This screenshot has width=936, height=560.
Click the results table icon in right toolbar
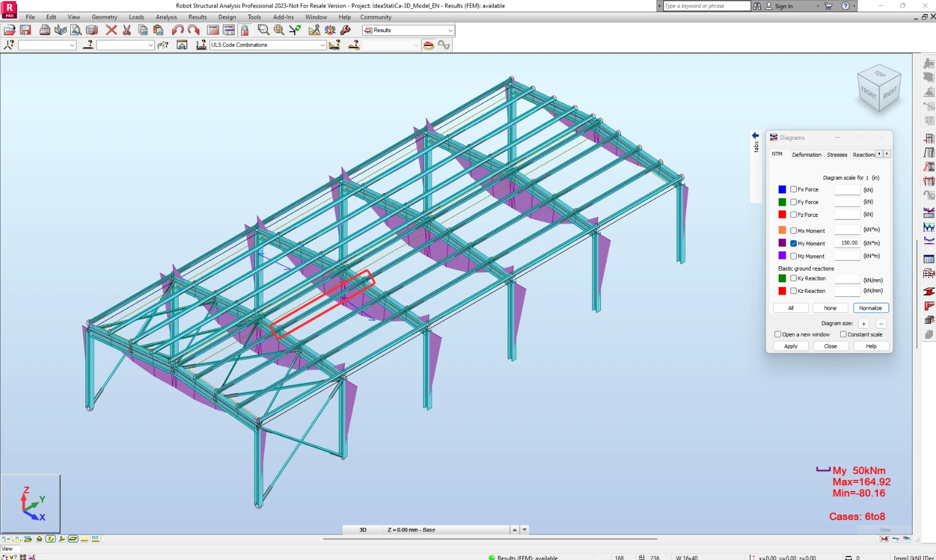pos(929,259)
